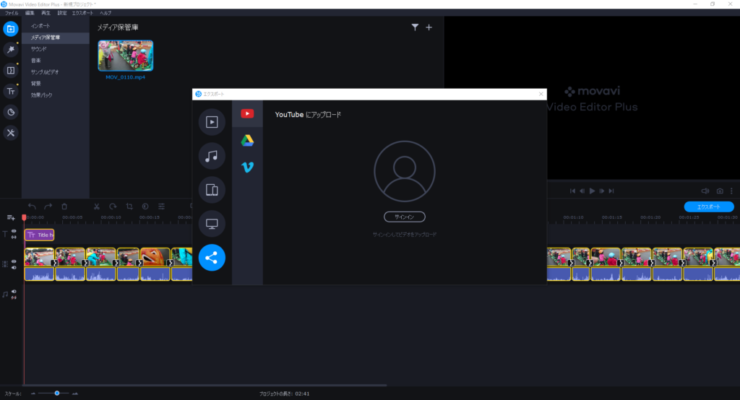Rotate clip with rotate icon
740x400 pixels.
click(113, 206)
